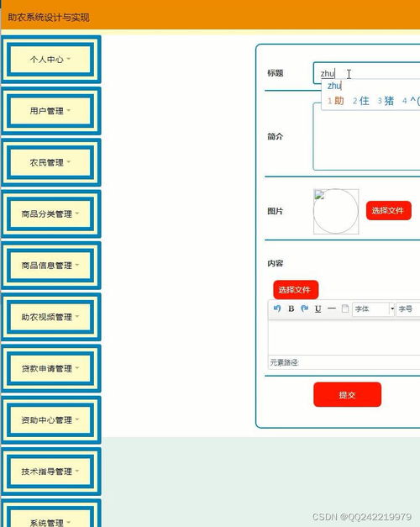Click the 标题 title input field
Viewport: 420px width, 527px height.
(x=366, y=73)
